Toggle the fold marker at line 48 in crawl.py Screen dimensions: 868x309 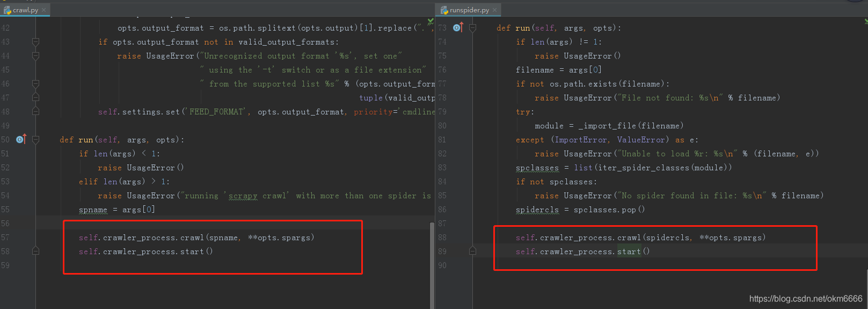tap(35, 111)
